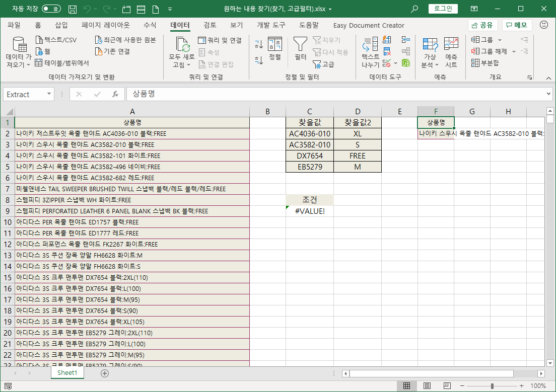Open 모두 새로 고침 dropdown
The width and height of the screenshot is (556, 392).
pos(182,52)
